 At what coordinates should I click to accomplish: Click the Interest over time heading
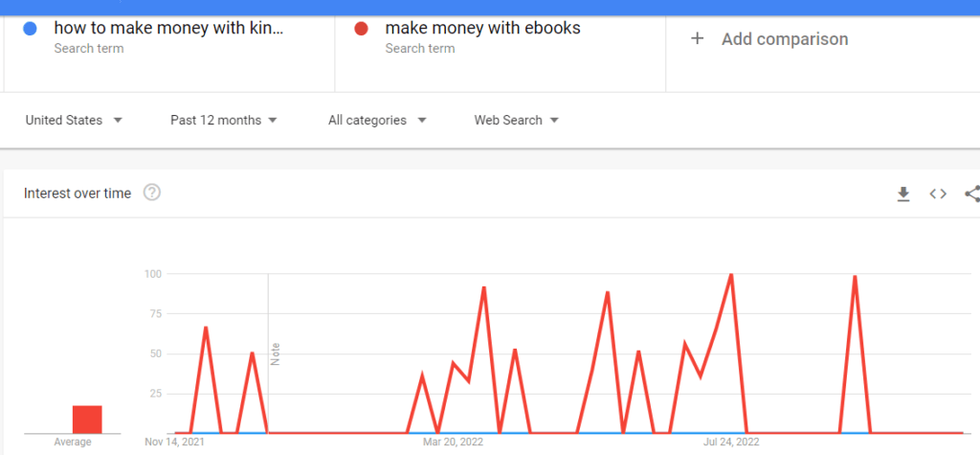(x=78, y=193)
